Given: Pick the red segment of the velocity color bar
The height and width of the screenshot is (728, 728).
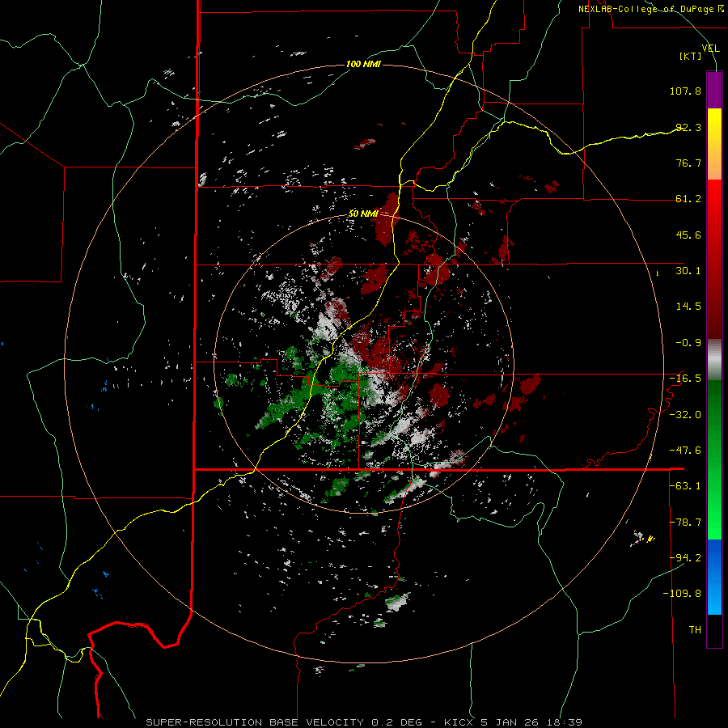Looking at the screenshot, I should click(714, 259).
